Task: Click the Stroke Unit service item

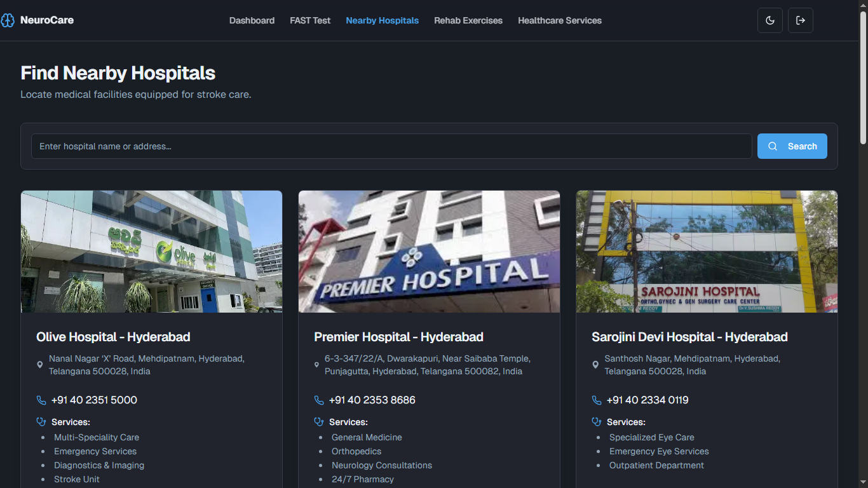Action: pos(77,479)
